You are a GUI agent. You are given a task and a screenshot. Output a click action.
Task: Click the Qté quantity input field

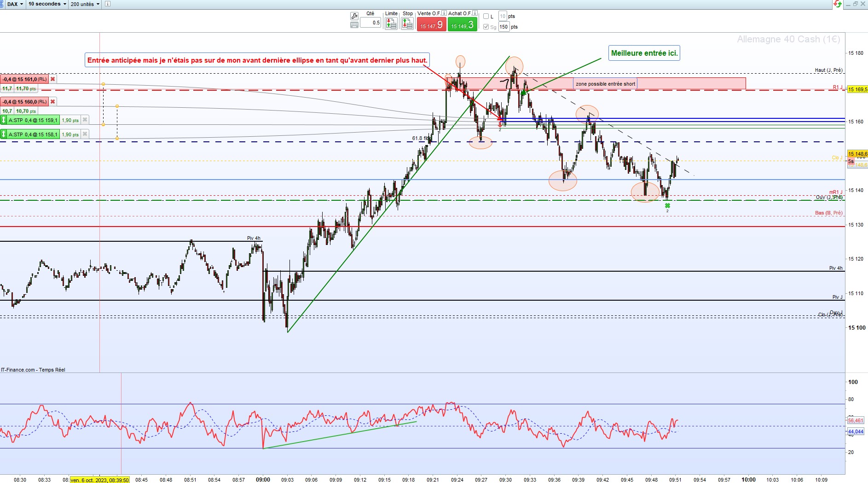[x=370, y=23]
